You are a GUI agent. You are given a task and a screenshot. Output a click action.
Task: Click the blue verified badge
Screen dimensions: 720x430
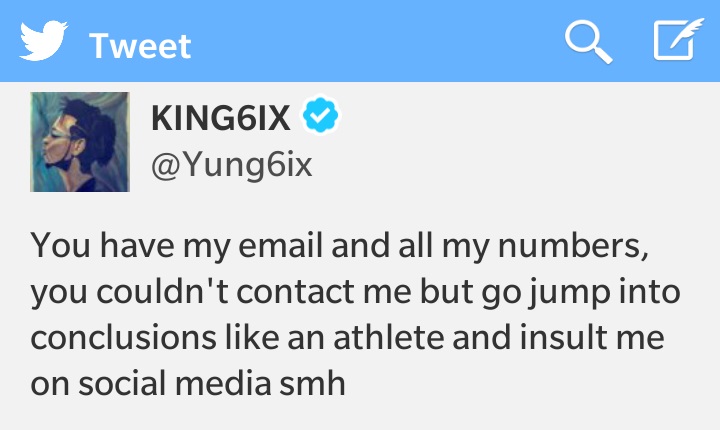(321, 115)
